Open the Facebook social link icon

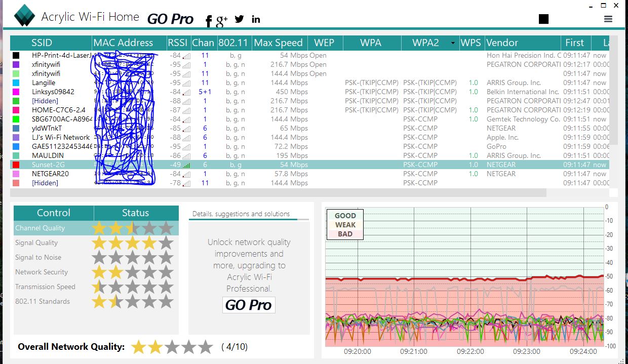point(209,20)
